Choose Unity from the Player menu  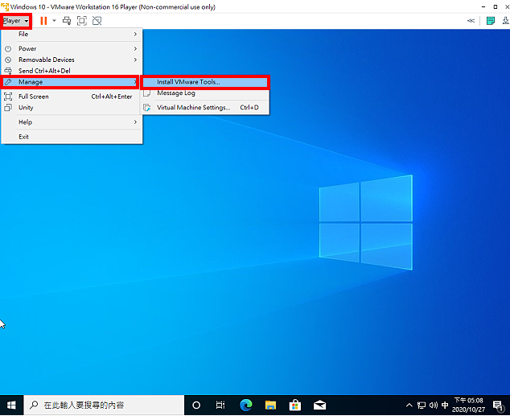(72, 108)
